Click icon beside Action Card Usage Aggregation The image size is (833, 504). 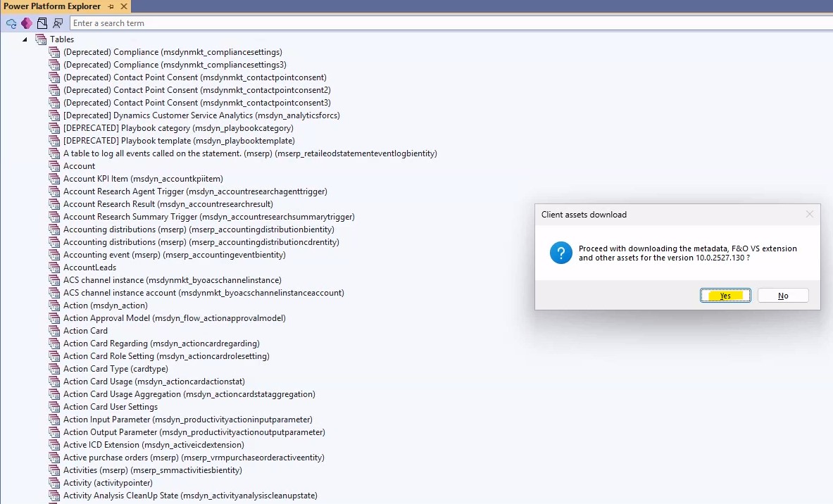tap(54, 394)
